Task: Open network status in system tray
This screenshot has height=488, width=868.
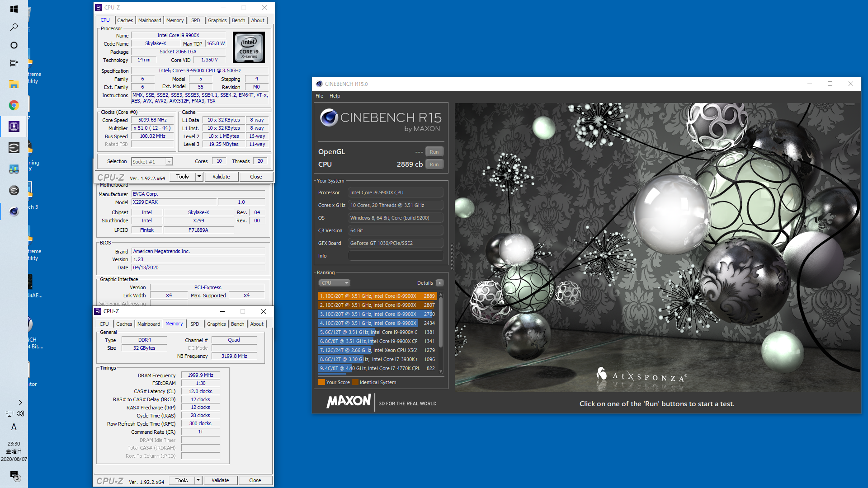Action: point(9,413)
